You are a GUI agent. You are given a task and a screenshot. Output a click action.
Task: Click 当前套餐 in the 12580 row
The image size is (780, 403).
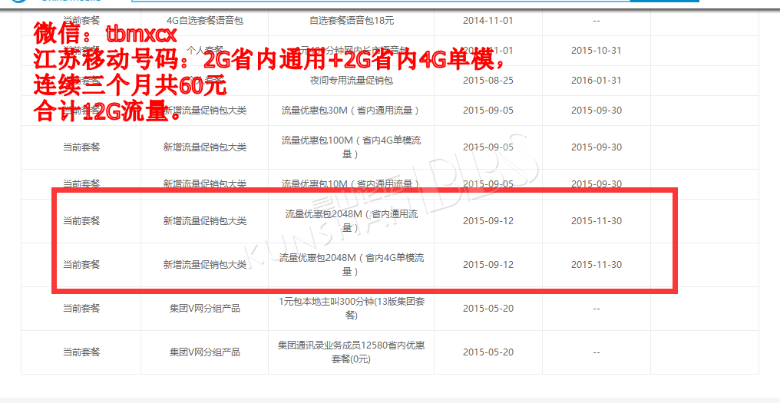pos(81,352)
